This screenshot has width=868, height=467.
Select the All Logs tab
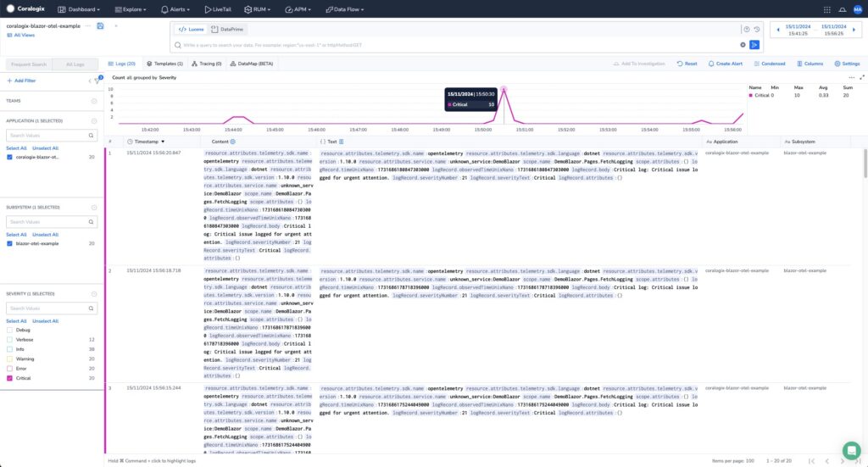[75, 64]
